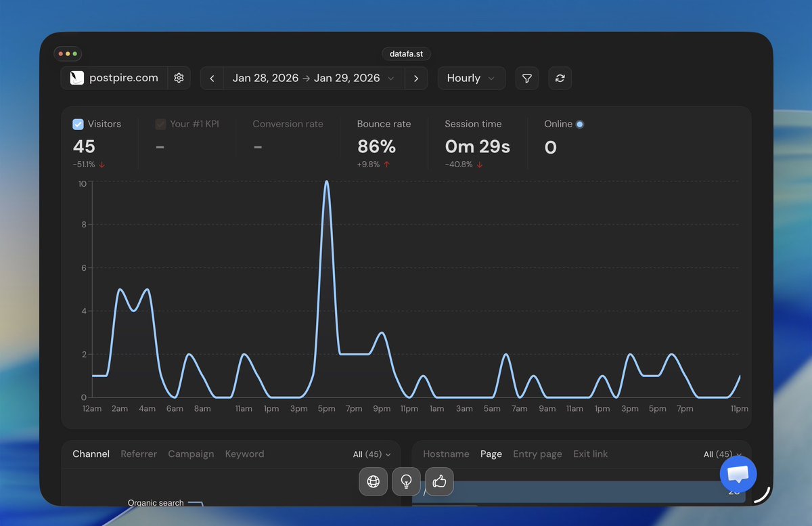Expand the All (45) channel filter

372,454
